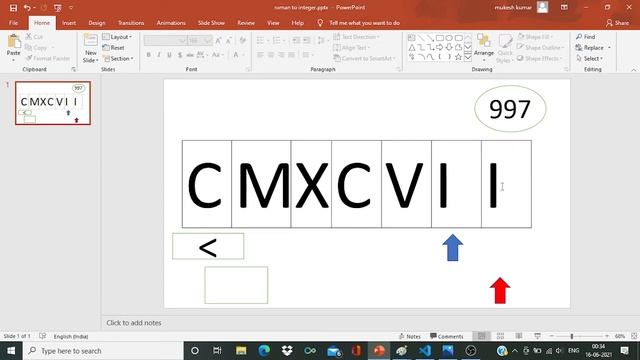640x360 pixels.
Task: Click Find in Editing group
Action: click(x=586, y=37)
